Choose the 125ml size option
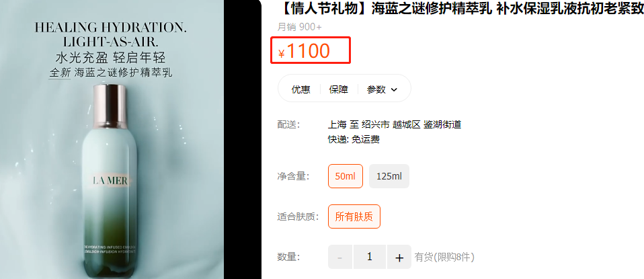 tap(389, 176)
